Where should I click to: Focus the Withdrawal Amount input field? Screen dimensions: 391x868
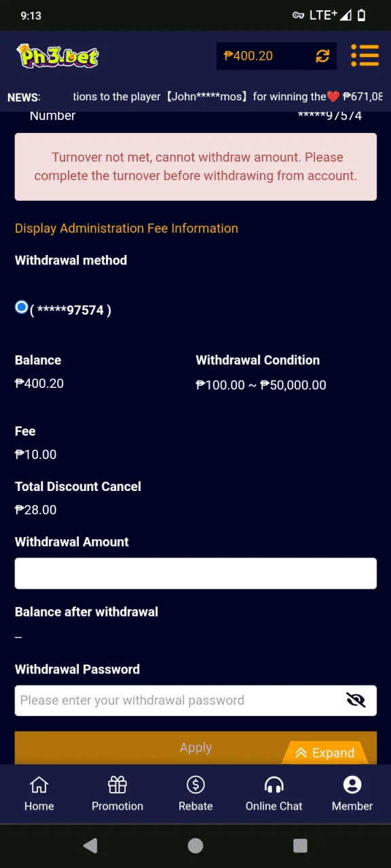[x=195, y=573]
